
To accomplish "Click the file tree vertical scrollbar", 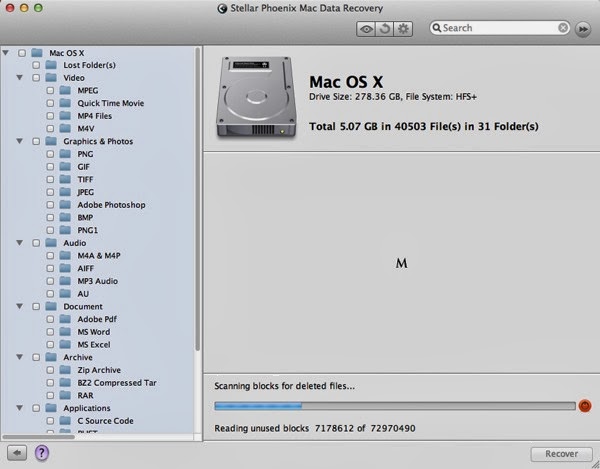I will coord(197,199).
